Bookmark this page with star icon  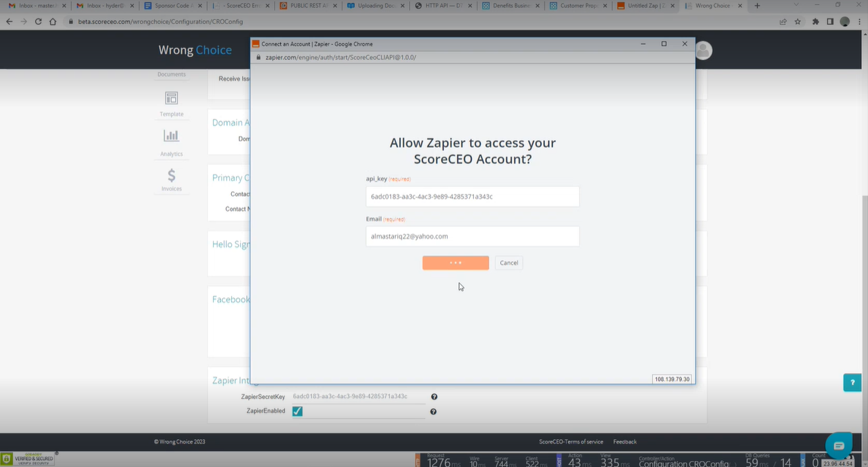[798, 21]
